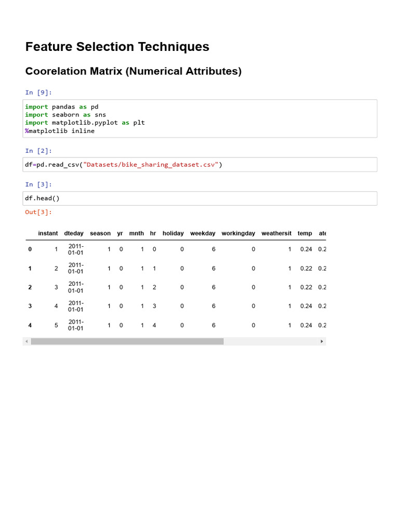Image resolution: width=399 pixels, height=532 pixels.
Task: Click the horizontal scrollbar thumb under the table
Action: point(127,341)
